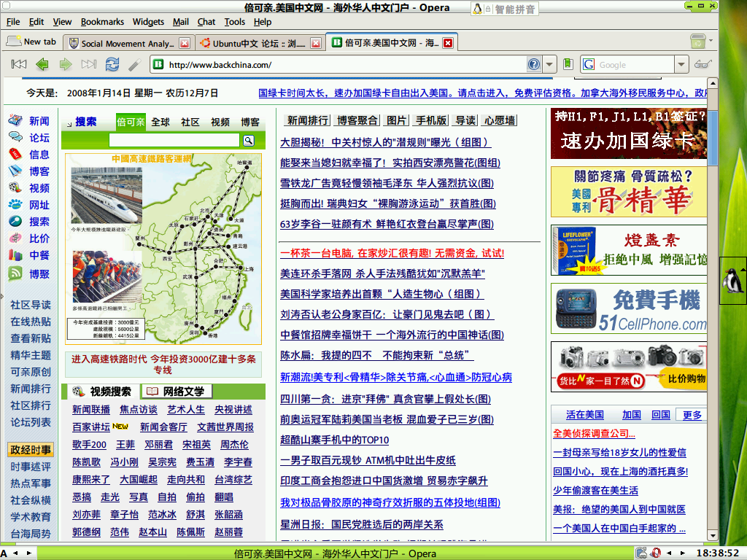Switch to the Social Movement Analy... tab
The width and height of the screenshot is (747, 560).
point(128,43)
